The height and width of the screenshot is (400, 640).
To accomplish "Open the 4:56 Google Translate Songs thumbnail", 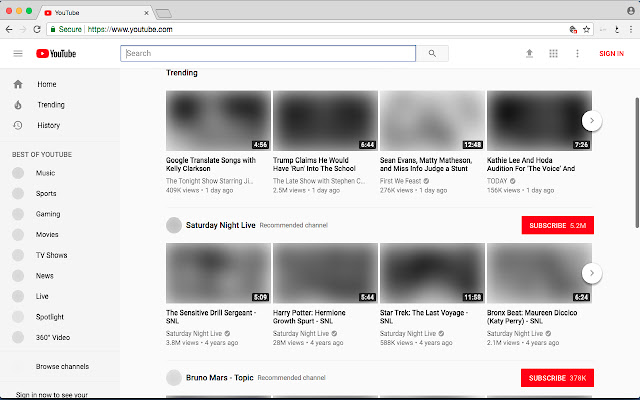I will (x=218, y=121).
